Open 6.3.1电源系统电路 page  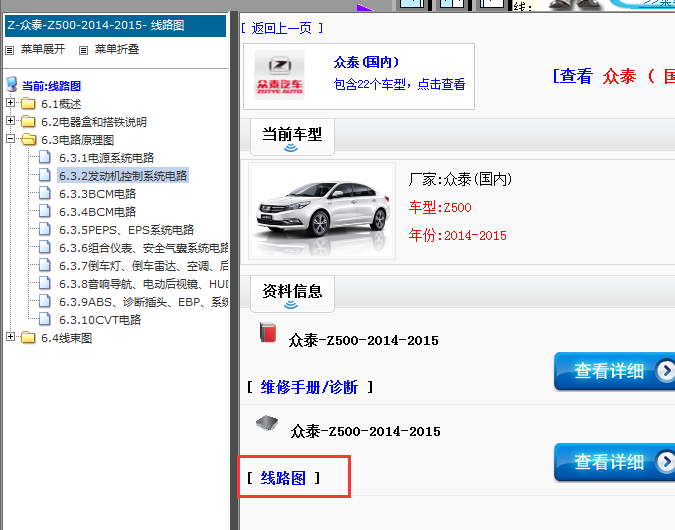(x=106, y=158)
